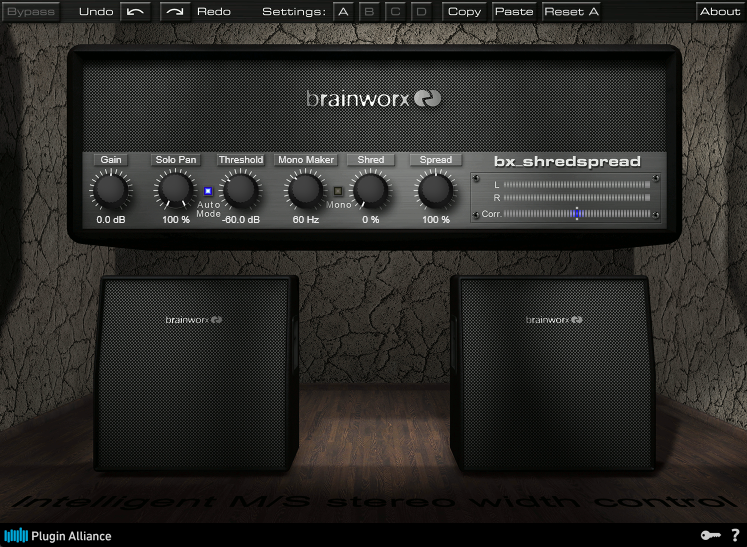Click the Mono Maker label
747x547 pixels.
(306, 160)
